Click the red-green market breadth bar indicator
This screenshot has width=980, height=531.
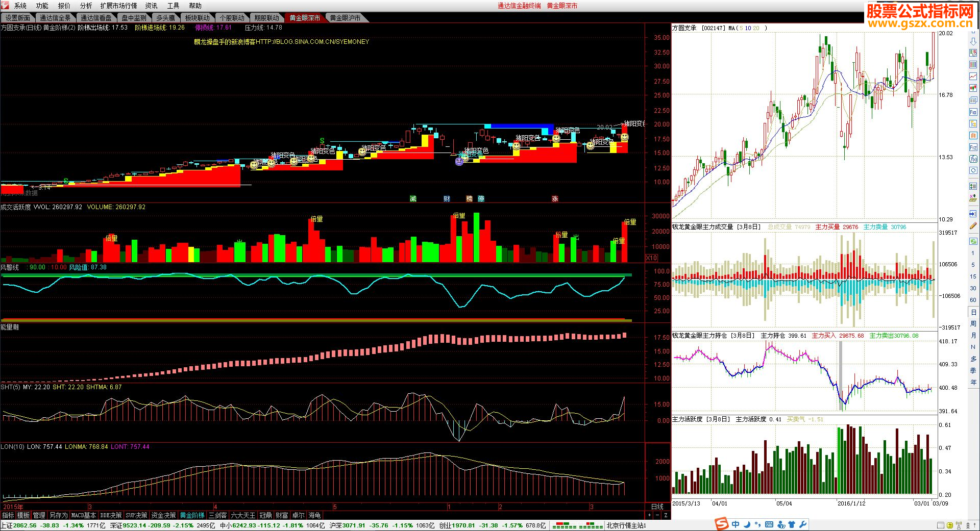pos(578,525)
